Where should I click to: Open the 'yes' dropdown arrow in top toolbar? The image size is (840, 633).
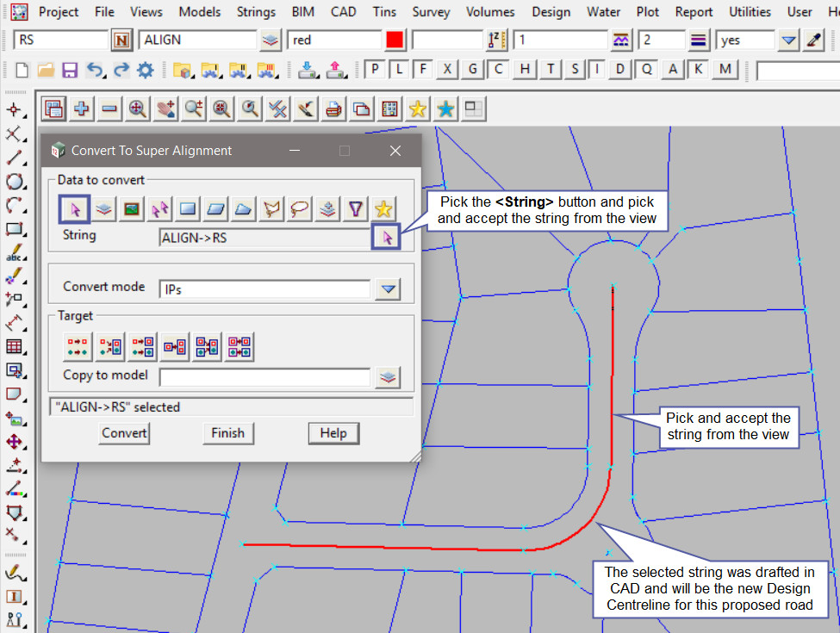[788, 40]
